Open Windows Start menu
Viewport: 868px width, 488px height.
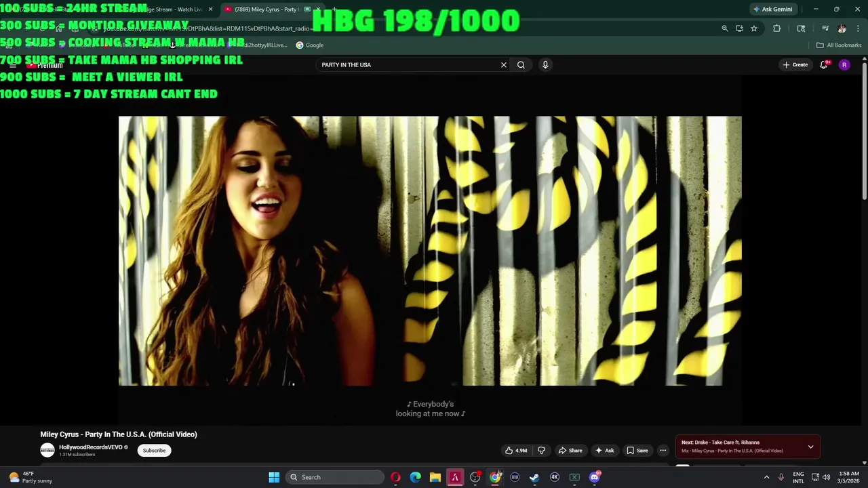(274, 477)
